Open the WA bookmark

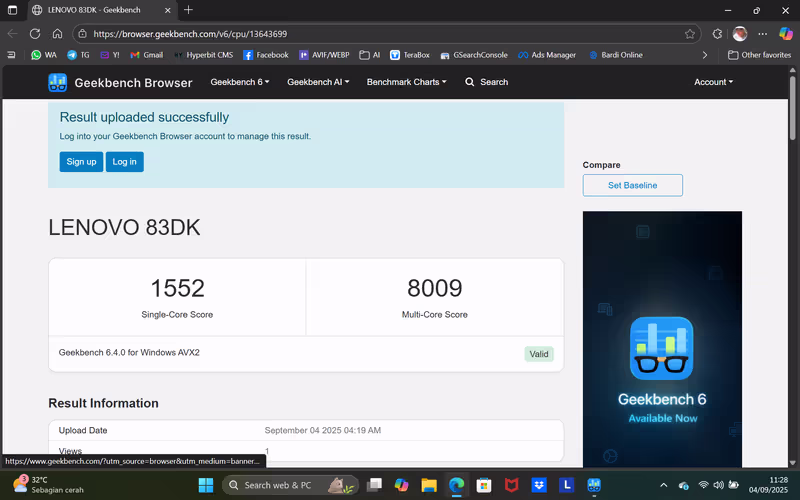43,55
